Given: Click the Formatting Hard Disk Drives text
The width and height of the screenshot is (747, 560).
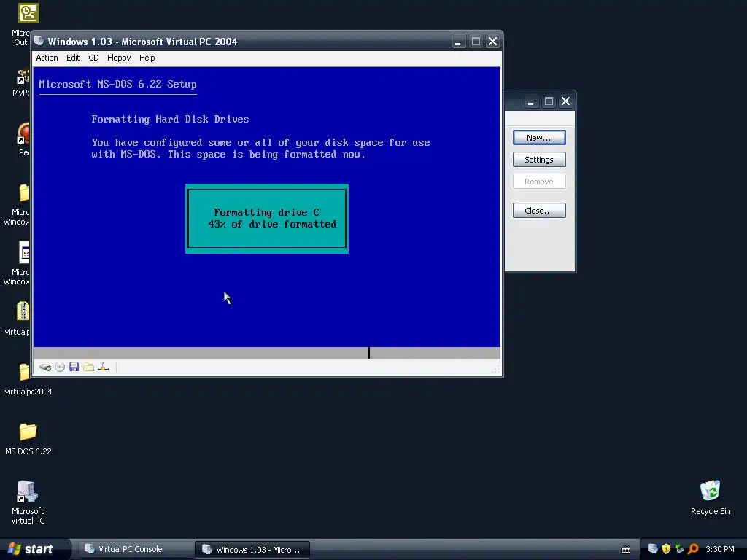Looking at the screenshot, I should click(170, 119).
